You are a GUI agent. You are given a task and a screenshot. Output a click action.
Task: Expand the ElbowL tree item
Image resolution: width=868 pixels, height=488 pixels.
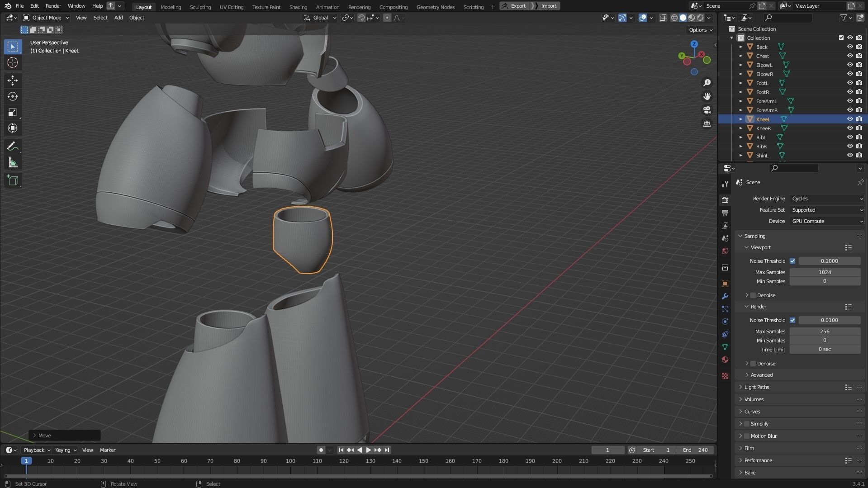pos(740,65)
